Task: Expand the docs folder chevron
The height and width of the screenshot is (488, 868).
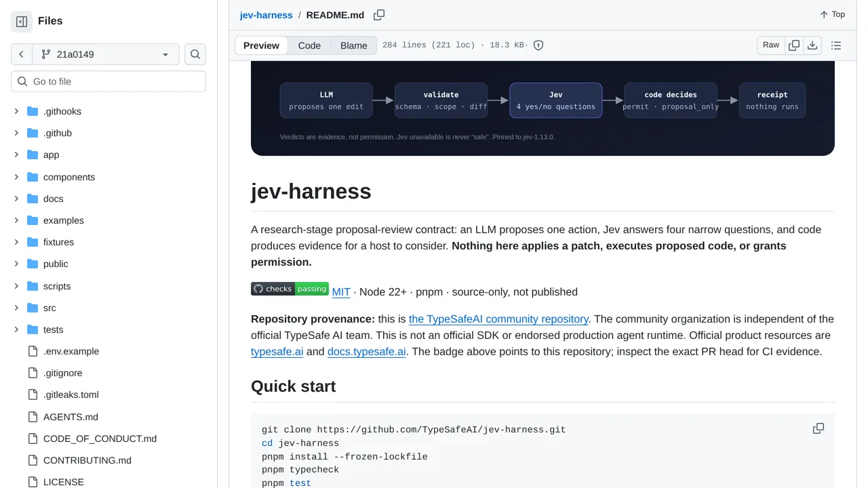Action: (16, 199)
